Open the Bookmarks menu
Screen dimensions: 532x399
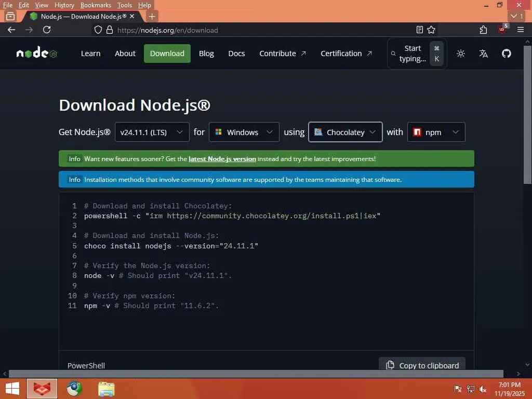(96, 5)
